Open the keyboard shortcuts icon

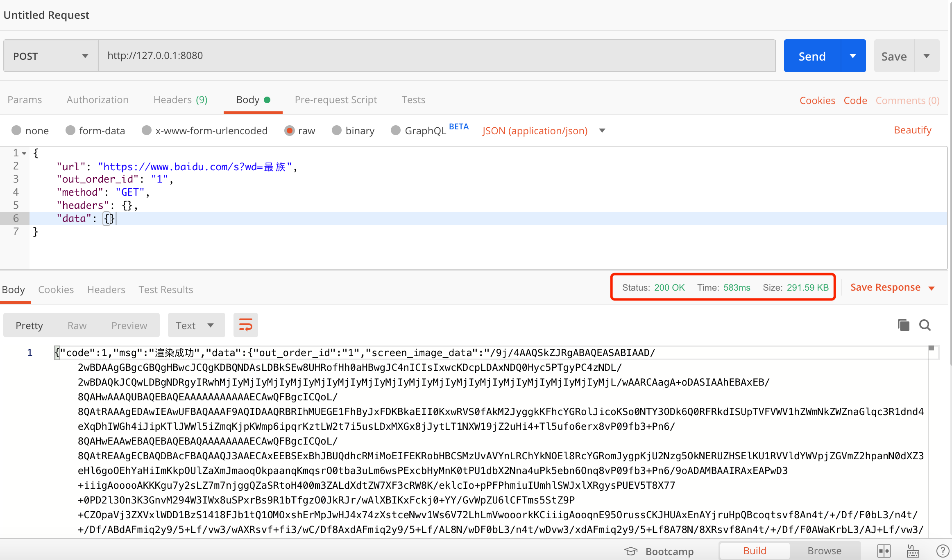tap(913, 551)
